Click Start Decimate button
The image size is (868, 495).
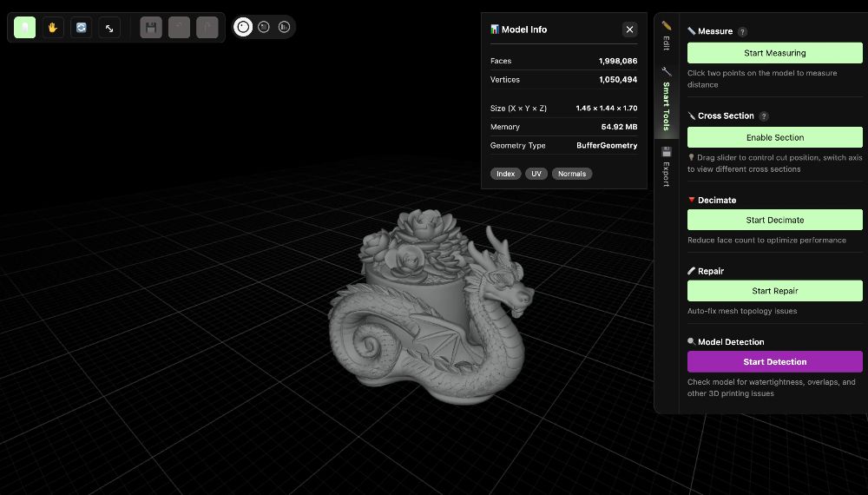pyautogui.click(x=774, y=220)
